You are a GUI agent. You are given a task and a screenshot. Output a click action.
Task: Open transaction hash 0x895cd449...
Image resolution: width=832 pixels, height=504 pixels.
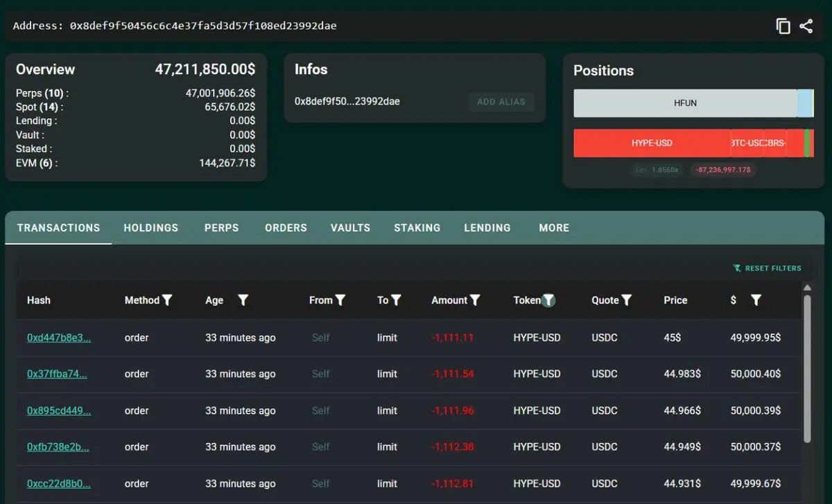[x=59, y=410]
